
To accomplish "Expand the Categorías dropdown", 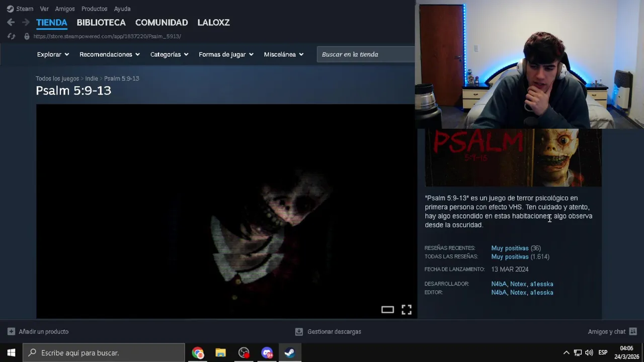I will coord(169,54).
